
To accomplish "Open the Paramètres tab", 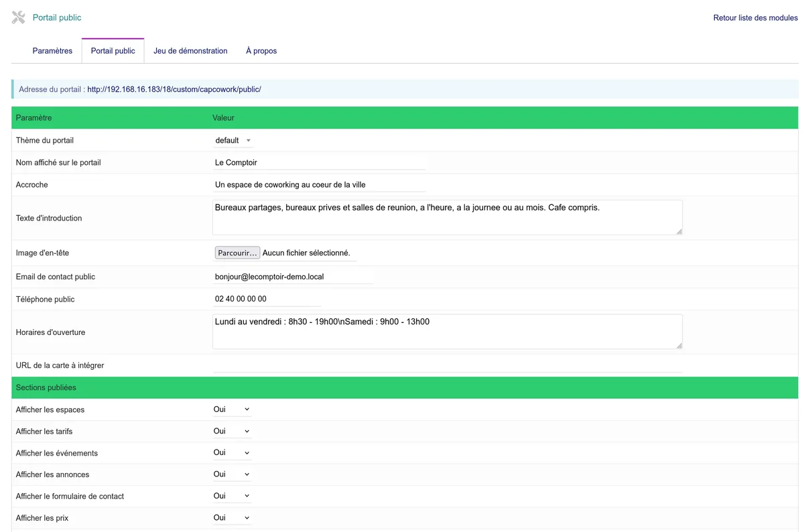I will pyautogui.click(x=52, y=51).
